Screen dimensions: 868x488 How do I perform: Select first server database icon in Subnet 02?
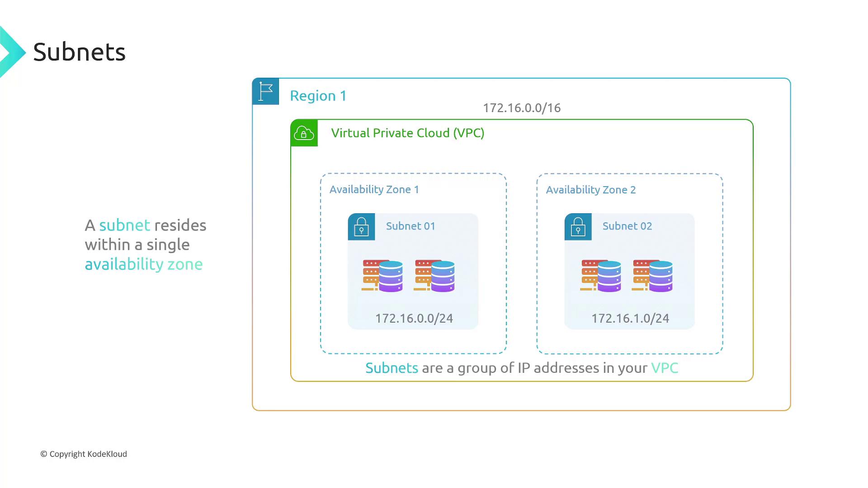pyautogui.click(x=601, y=276)
